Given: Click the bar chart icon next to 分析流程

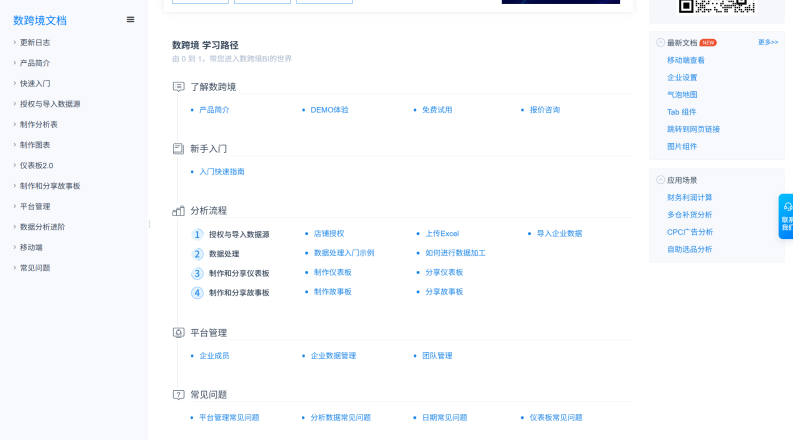Looking at the screenshot, I should (178, 211).
